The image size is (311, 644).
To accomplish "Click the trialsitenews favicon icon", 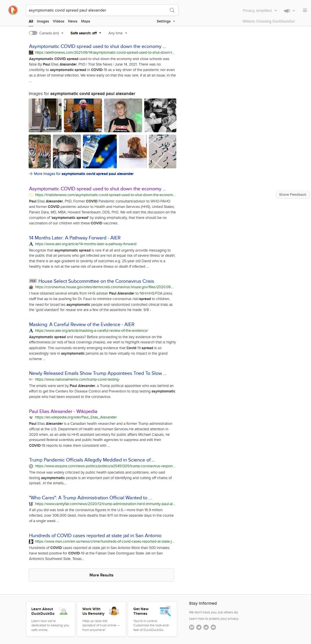I will (x=31, y=195).
